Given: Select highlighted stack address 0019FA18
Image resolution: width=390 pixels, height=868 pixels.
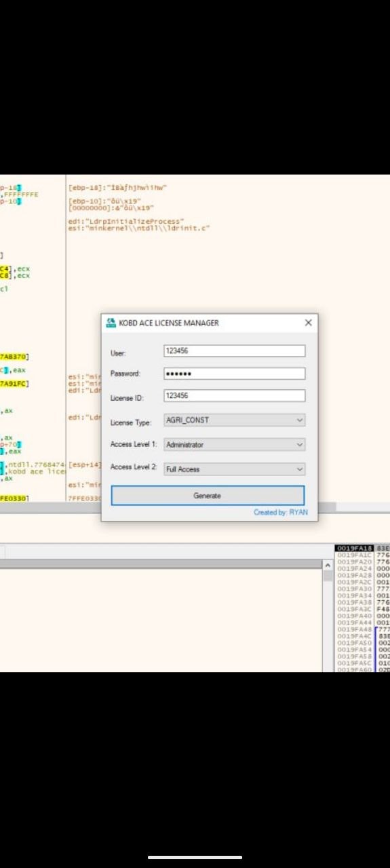Looking at the screenshot, I should tap(355, 548).
